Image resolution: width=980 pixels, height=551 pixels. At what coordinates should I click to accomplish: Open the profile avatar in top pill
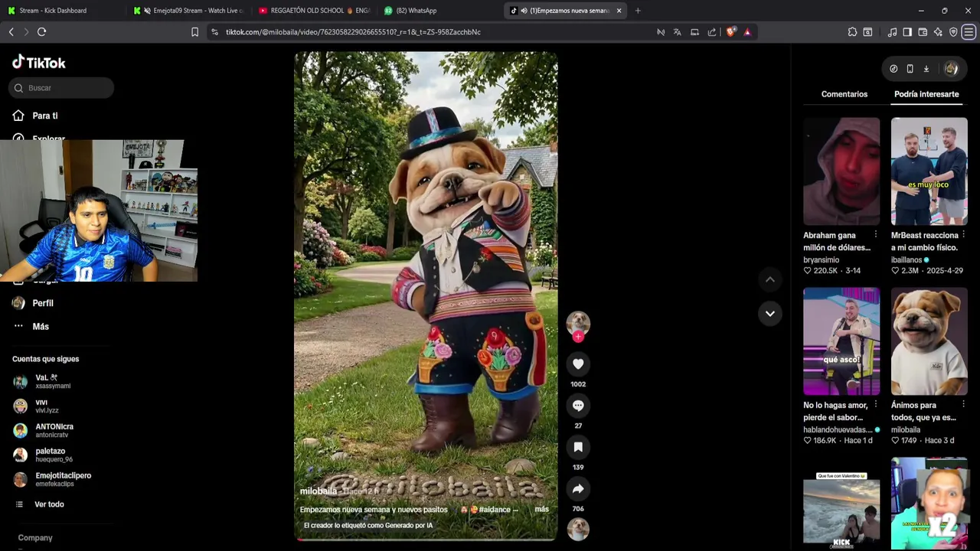tap(951, 69)
